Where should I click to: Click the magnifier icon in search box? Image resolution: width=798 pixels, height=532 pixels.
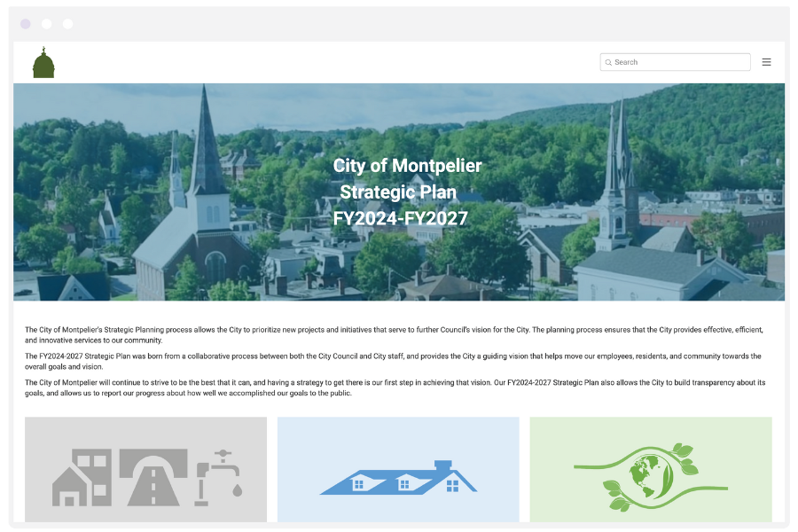(x=608, y=62)
